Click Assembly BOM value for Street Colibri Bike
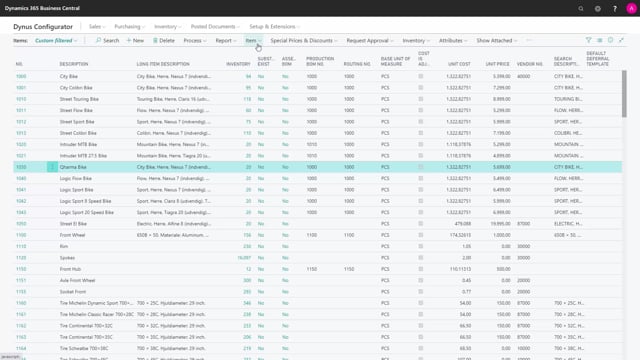Screen dimensions: 640x360 pos(285,133)
